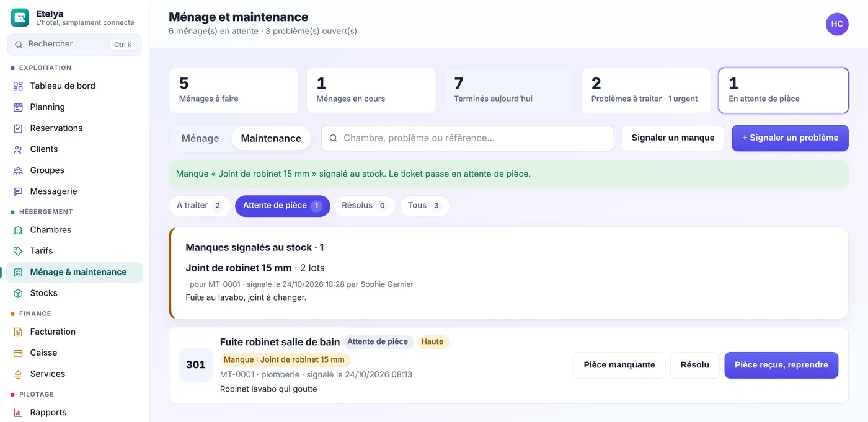Image resolution: width=868 pixels, height=422 pixels.
Task: Select the Maintenance tab
Action: click(x=271, y=138)
